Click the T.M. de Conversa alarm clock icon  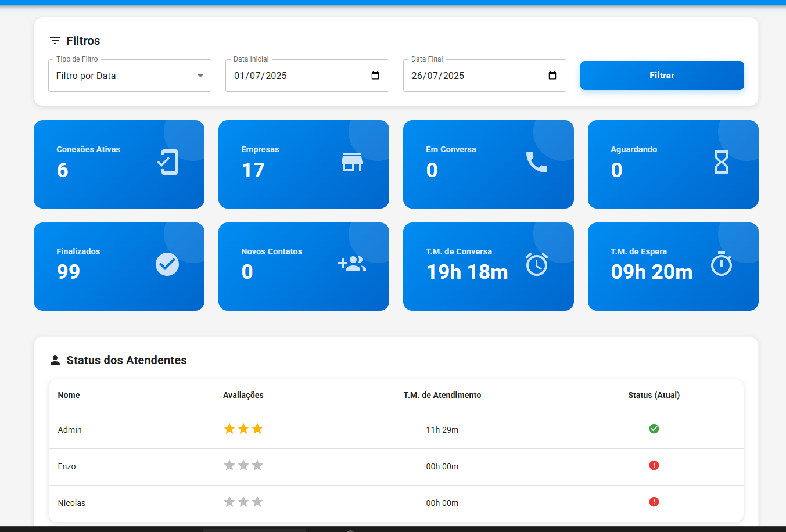tap(537, 264)
